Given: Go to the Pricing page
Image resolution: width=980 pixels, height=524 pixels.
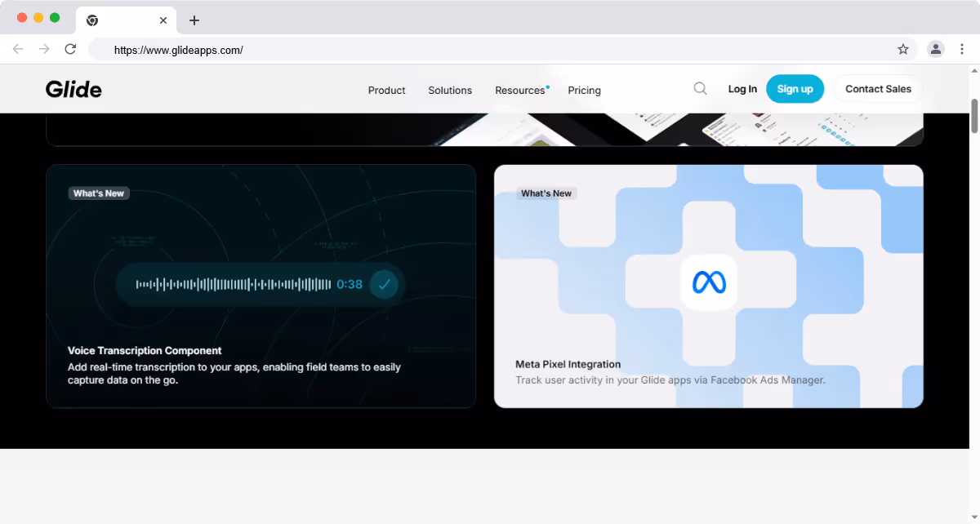Looking at the screenshot, I should click(585, 91).
